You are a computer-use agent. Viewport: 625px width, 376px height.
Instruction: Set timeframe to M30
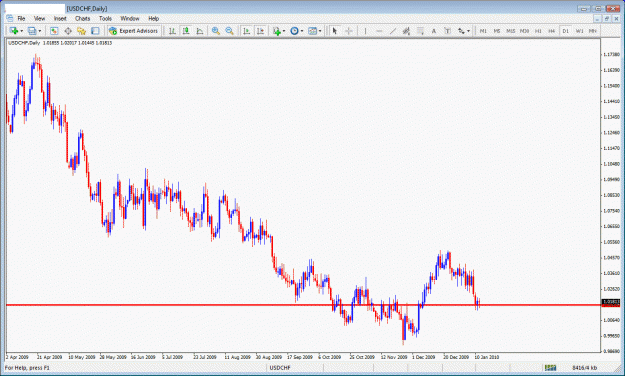524,31
